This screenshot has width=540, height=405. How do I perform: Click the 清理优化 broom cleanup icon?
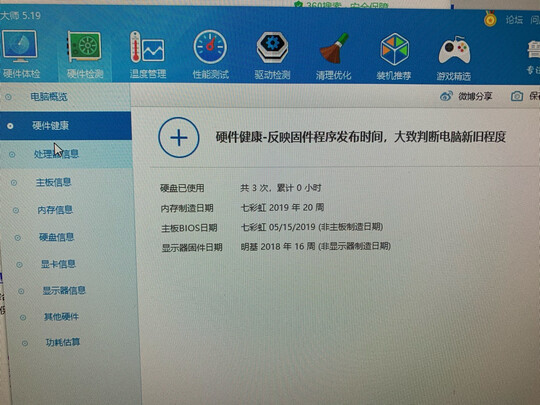coord(334,48)
